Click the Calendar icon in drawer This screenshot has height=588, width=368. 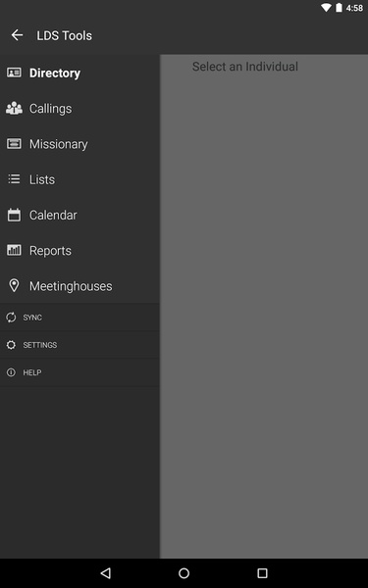pyautogui.click(x=14, y=215)
